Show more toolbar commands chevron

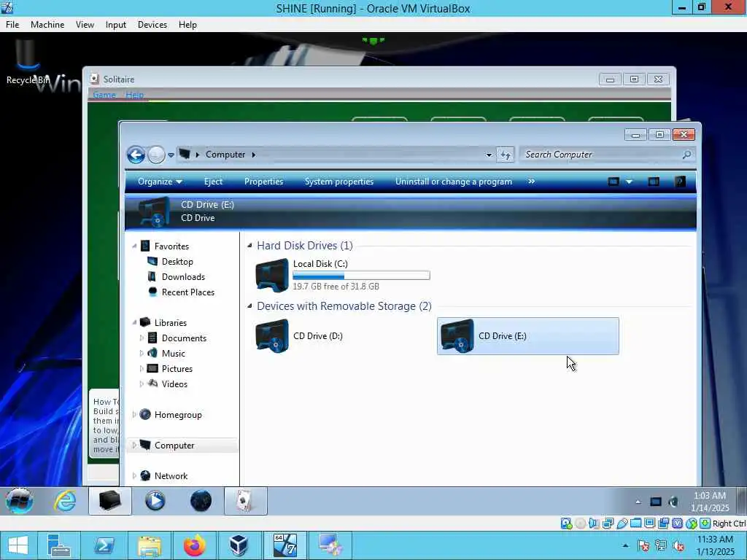[531, 182]
